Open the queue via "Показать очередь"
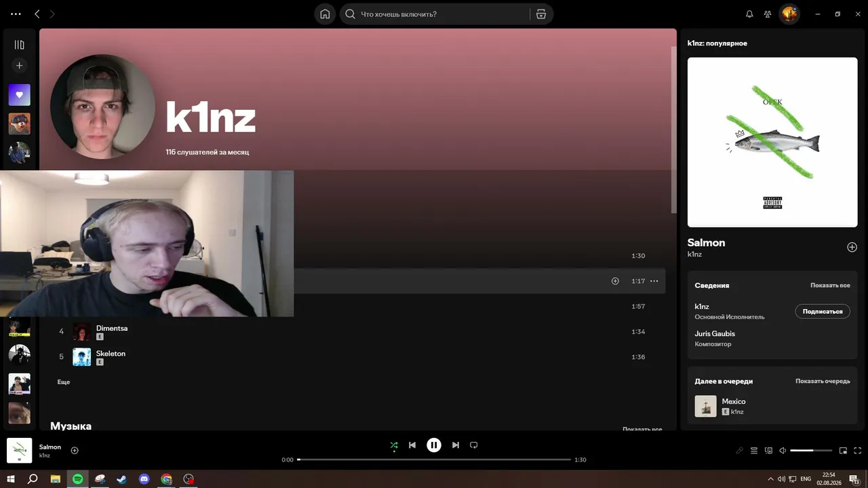The height and width of the screenshot is (488, 868). pos(823,381)
